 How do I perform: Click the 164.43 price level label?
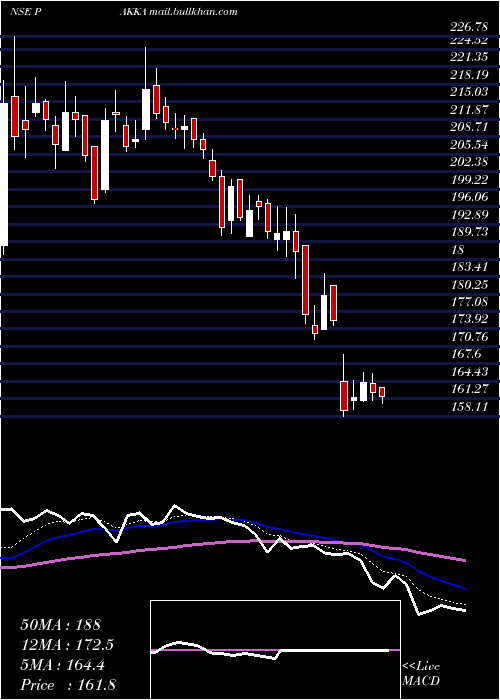pyautogui.click(x=469, y=372)
